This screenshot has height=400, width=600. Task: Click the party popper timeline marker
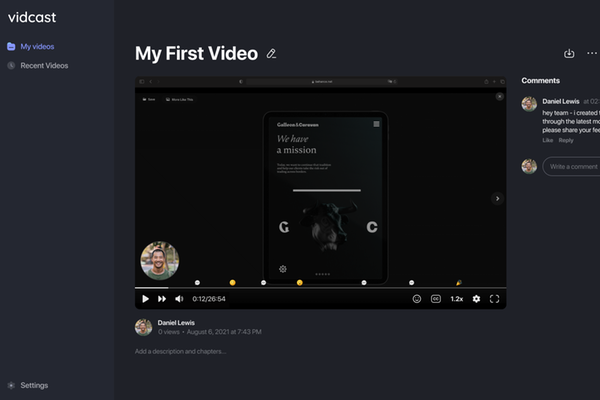tap(458, 282)
